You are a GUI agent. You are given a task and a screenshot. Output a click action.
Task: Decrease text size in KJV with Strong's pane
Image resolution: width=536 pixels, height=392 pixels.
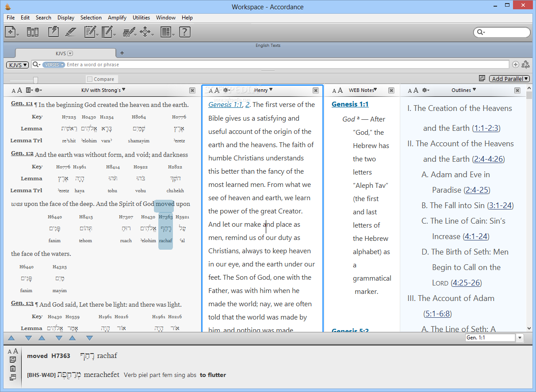click(x=13, y=91)
